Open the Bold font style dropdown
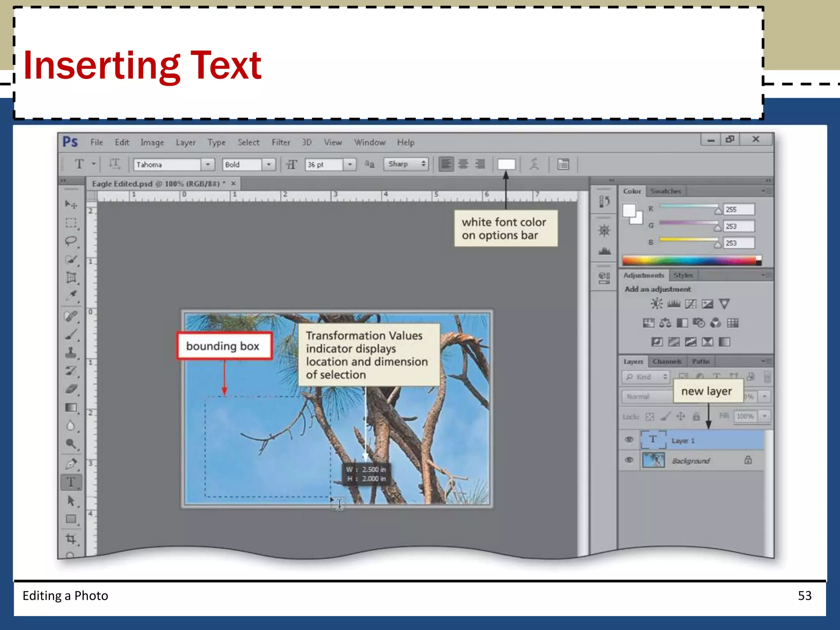 click(269, 164)
